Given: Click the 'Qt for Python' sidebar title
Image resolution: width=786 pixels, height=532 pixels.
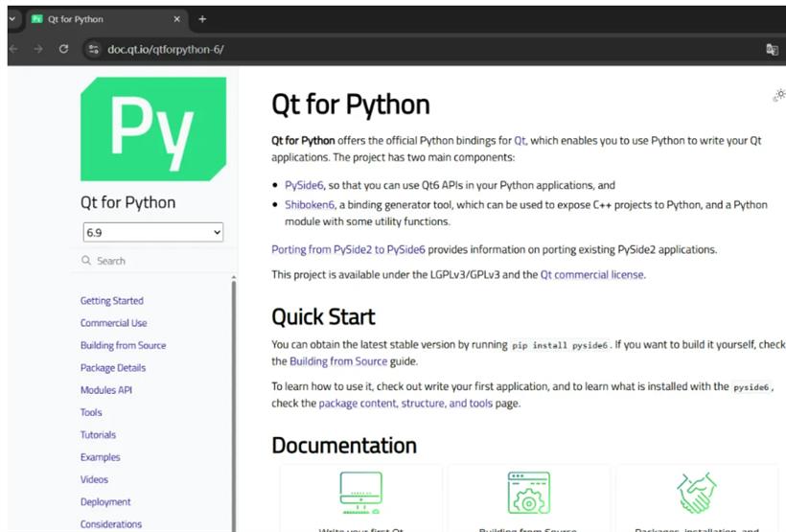Looking at the screenshot, I should 127,202.
